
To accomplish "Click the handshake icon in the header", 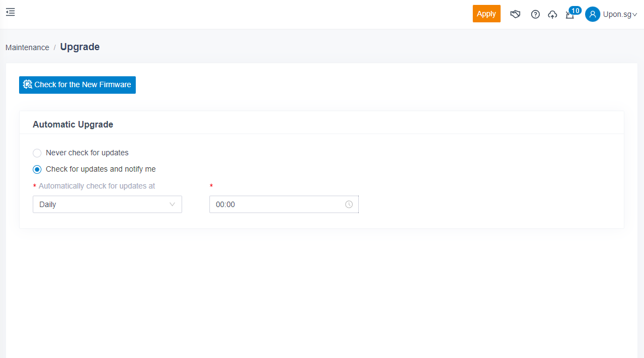I will click(x=515, y=14).
